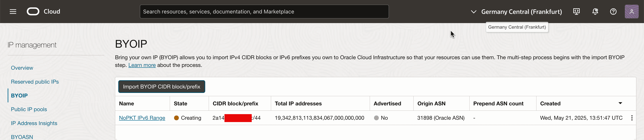Viewport: 644px width, 140px height.
Task: Navigate to IP Address Insights
Action: click(34, 123)
